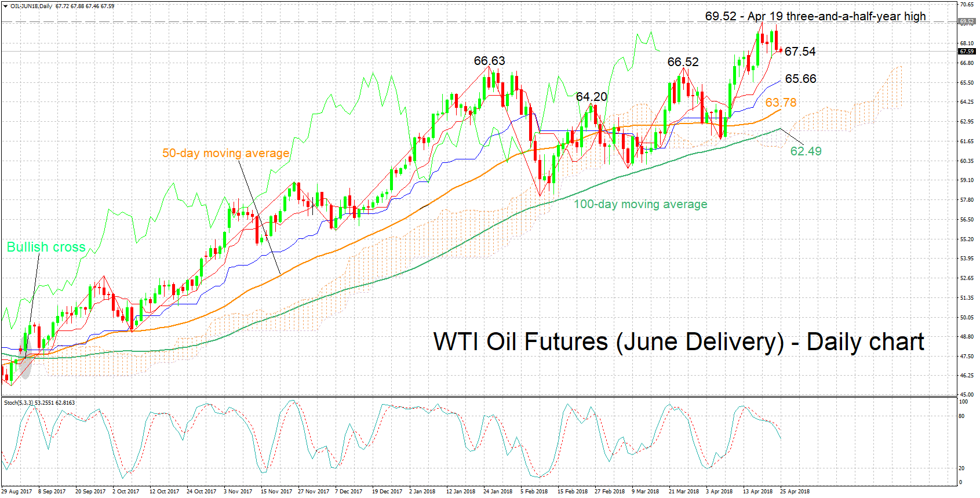
Task: Click the 64.20 price annotation
Action: coord(591,97)
